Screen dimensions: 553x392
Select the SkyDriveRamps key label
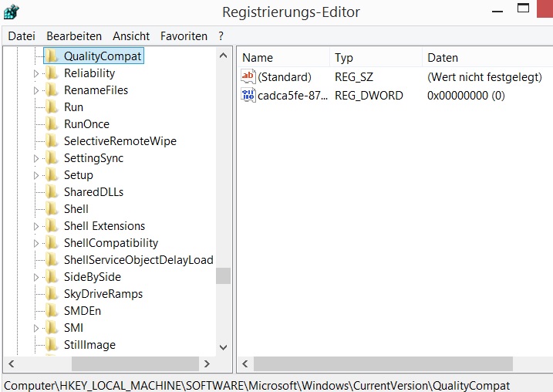103,294
